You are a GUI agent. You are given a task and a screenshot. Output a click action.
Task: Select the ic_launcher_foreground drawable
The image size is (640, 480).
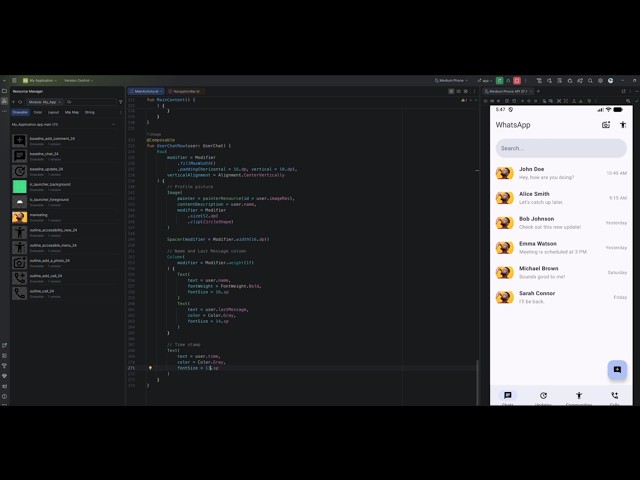click(x=65, y=202)
